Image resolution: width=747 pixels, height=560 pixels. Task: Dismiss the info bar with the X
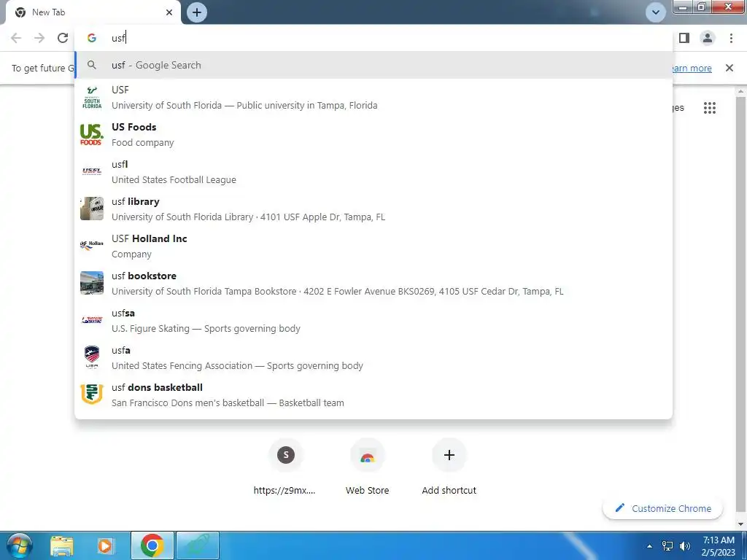click(729, 68)
